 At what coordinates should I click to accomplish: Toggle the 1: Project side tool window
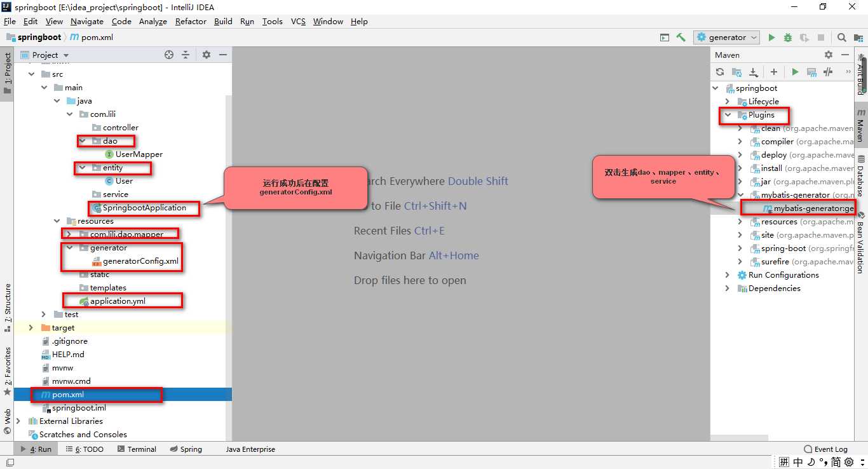[7, 73]
